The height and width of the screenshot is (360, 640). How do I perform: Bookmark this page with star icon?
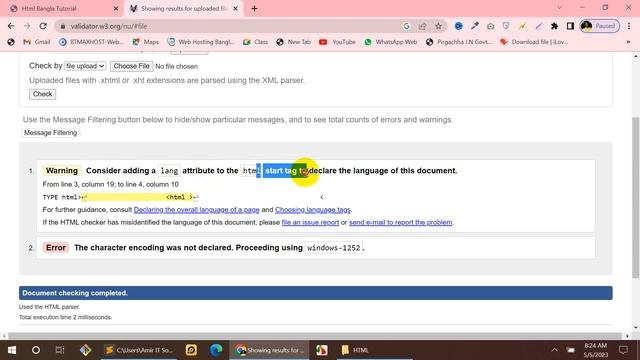[438, 26]
